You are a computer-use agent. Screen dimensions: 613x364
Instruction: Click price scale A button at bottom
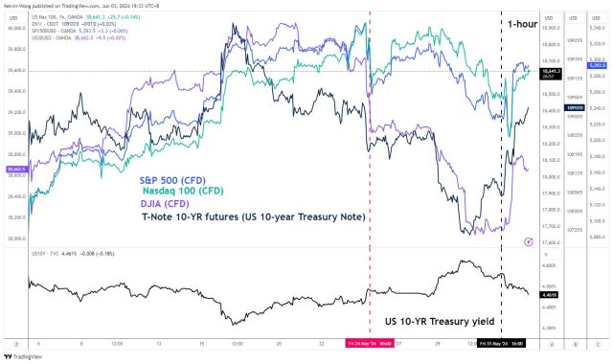point(552,344)
